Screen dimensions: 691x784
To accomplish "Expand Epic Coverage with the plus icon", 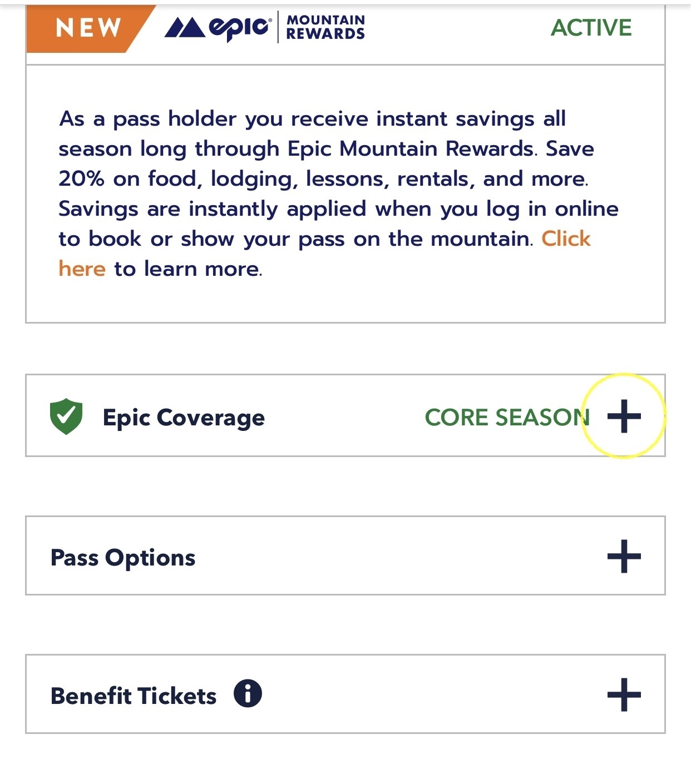I will point(624,416).
